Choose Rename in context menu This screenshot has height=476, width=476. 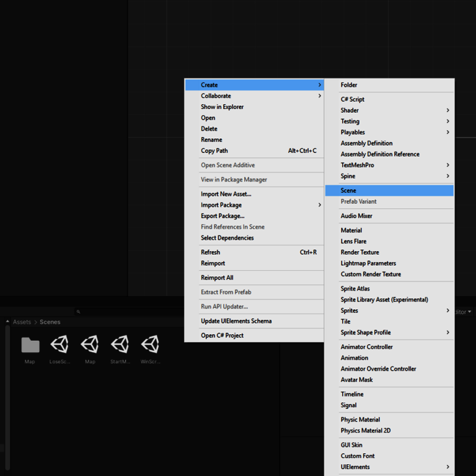[x=254, y=139]
